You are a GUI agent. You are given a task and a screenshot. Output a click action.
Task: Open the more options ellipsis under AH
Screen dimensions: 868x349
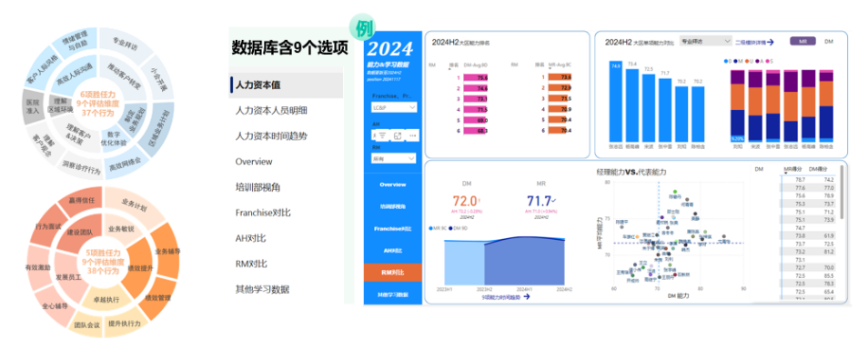coord(412,135)
